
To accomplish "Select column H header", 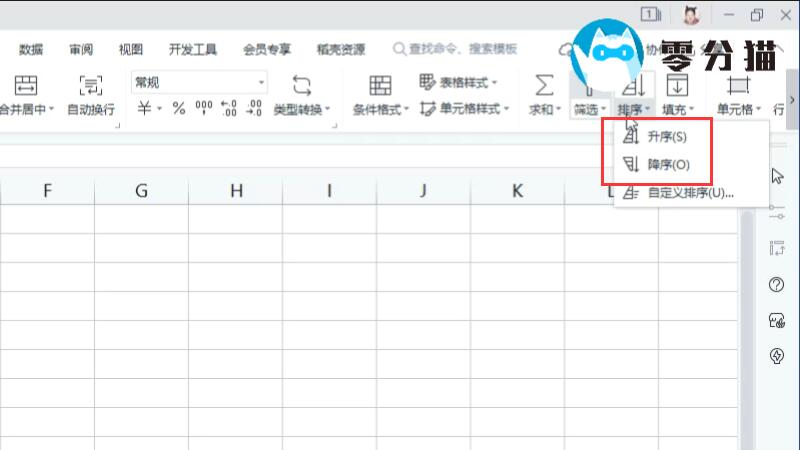I will coord(236,190).
